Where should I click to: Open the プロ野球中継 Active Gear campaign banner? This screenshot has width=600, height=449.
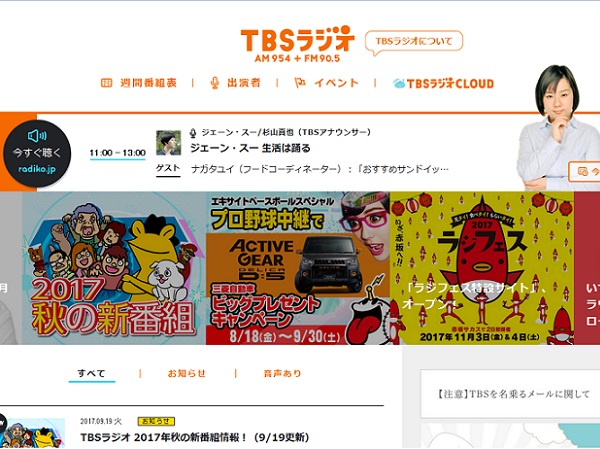298,268
